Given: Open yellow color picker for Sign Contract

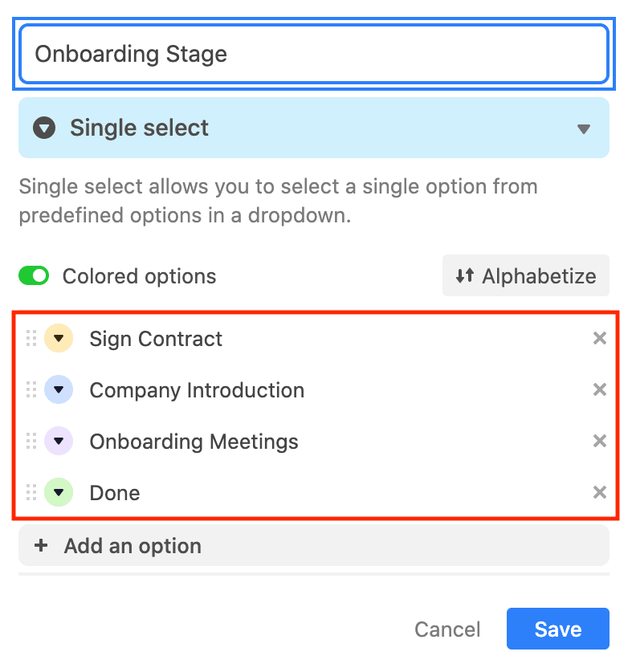Looking at the screenshot, I should click(x=59, y=339).
